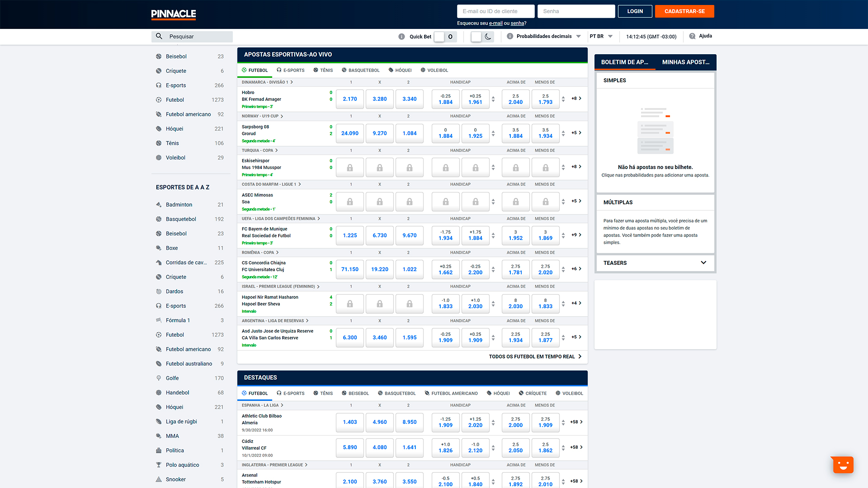
Task: Select Athletic Club Bilbao odds 1.403
Action: tap(350, 422)
